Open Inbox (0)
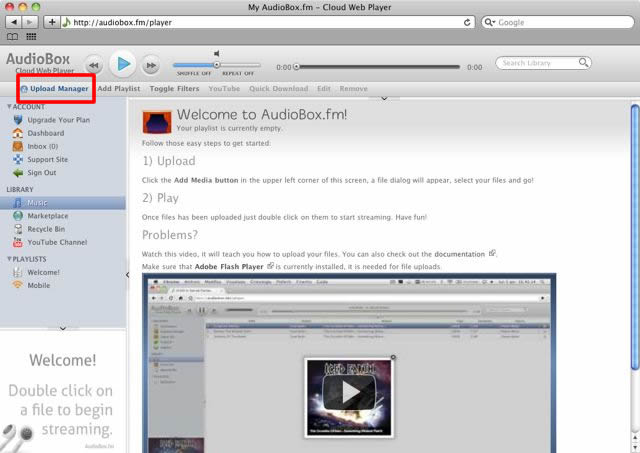Viewport: 640px width, 453px height. pyautogui.click(x=42, y=146)
